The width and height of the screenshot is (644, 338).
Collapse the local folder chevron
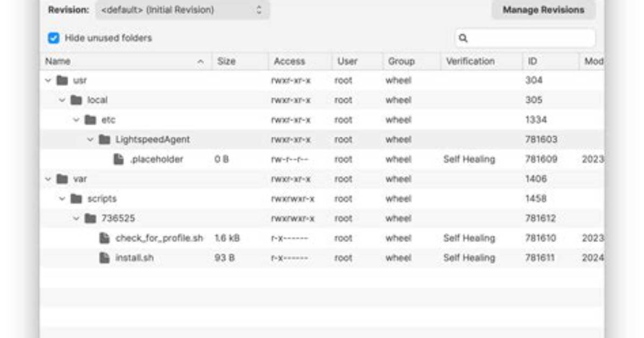[x=62, y=100]
